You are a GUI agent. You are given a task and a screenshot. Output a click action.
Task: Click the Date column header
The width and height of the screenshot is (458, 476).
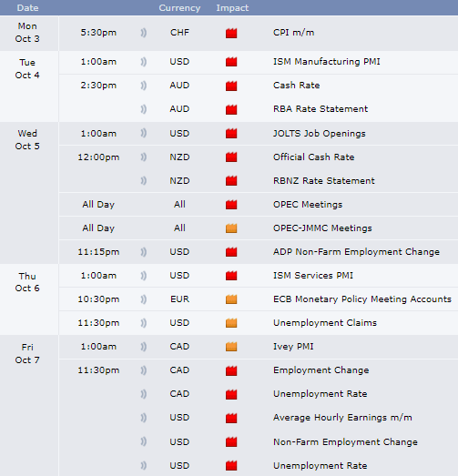(27, 8)
